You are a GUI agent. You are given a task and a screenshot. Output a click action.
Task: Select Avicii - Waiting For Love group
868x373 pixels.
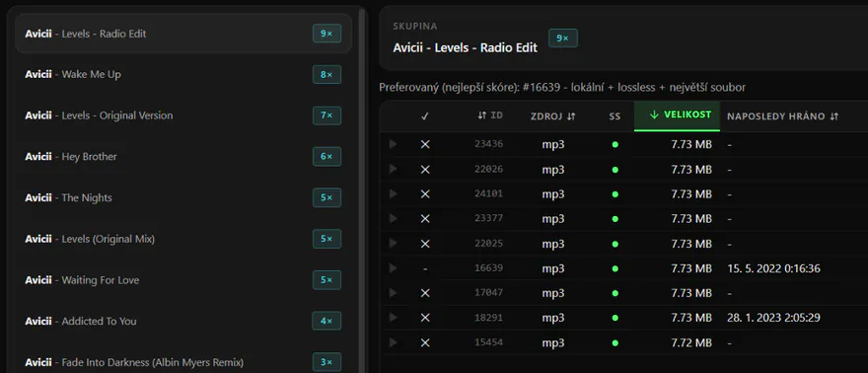183,280
